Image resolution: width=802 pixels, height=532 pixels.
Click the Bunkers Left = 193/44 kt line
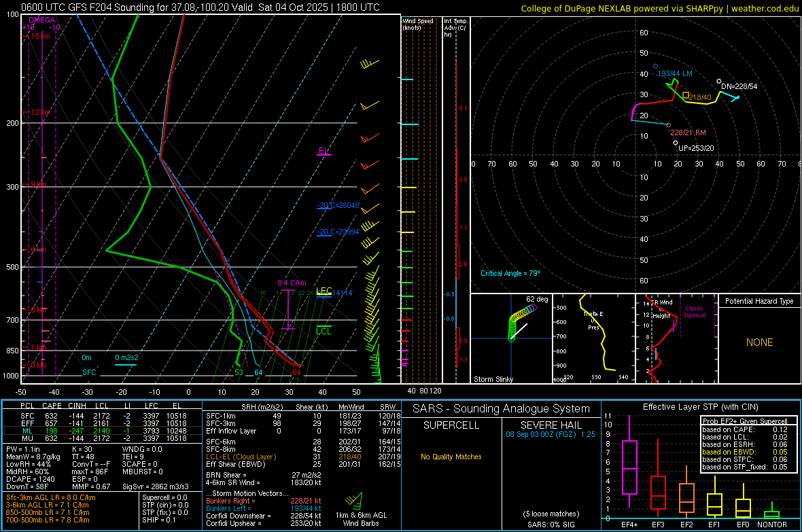click(x=264, y=508)
